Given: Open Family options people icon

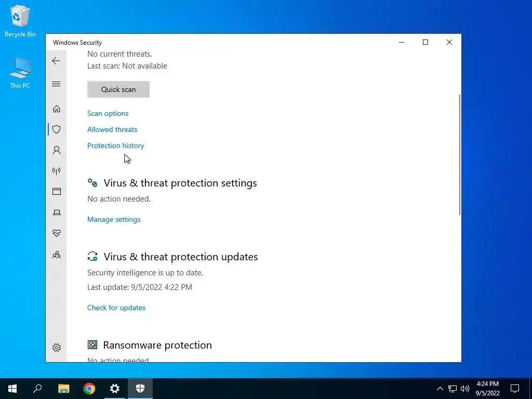Looking at the screenshot, I should (57, 255).
